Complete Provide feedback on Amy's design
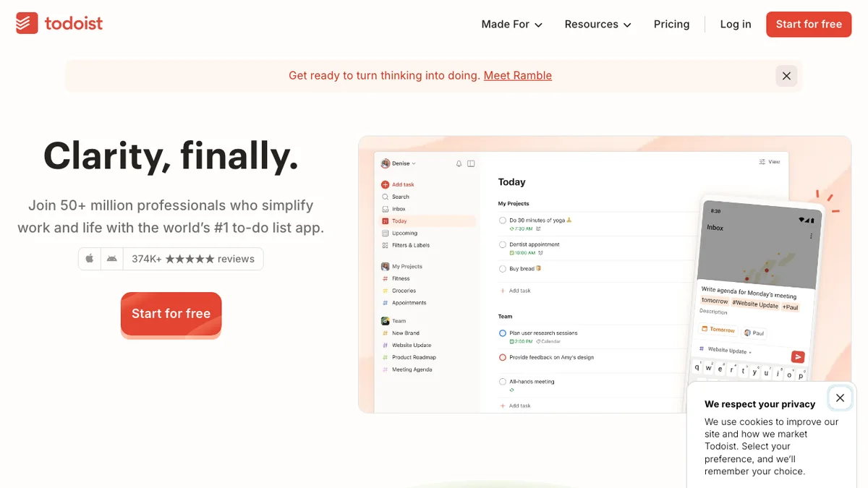 (x=503, y=358)
